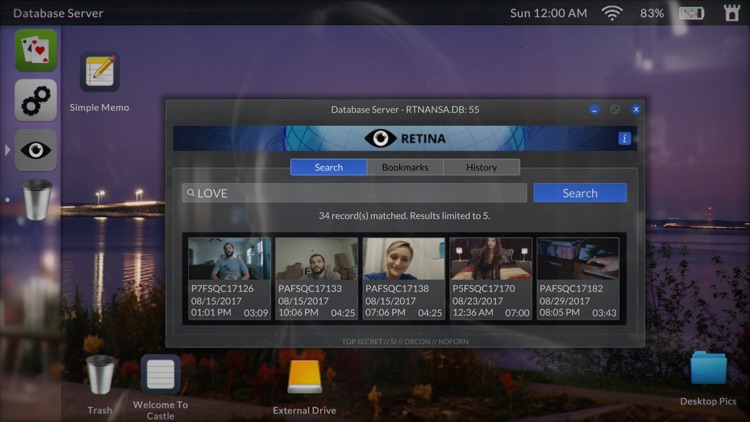Image resolution: width=750 pixels, height=422 pixels.
Task: Switch to the Bookmarks tab
Action: pyautogui.click(x=404, y=167)
